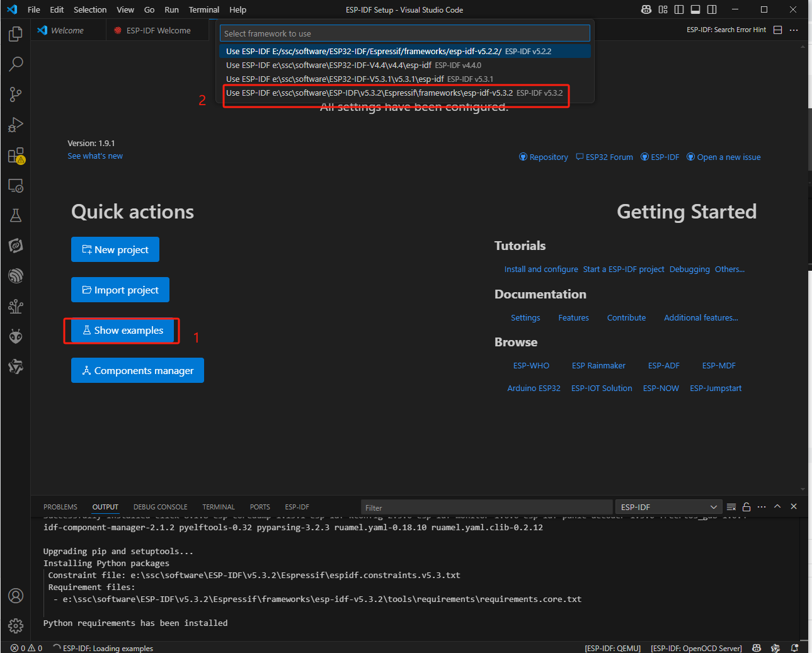The image size is (812, 653).
Task: Open the Remote Explorer view
Action: click(16, 186)
